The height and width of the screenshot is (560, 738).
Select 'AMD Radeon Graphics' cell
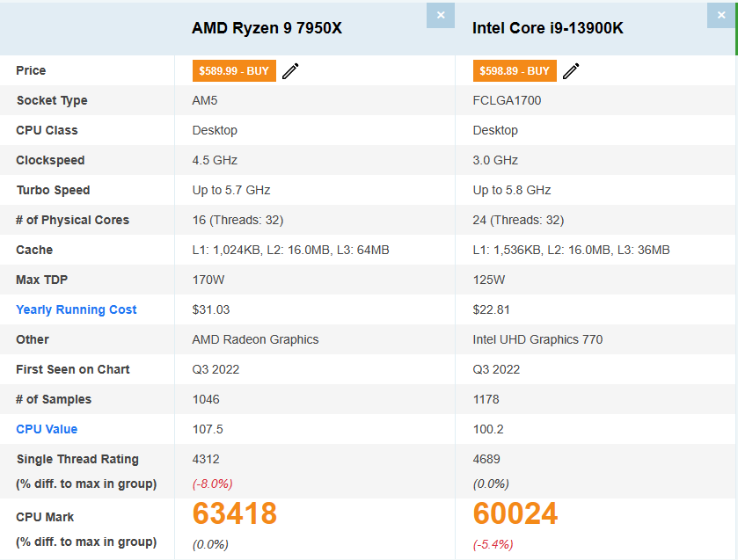tap(255, 339)
